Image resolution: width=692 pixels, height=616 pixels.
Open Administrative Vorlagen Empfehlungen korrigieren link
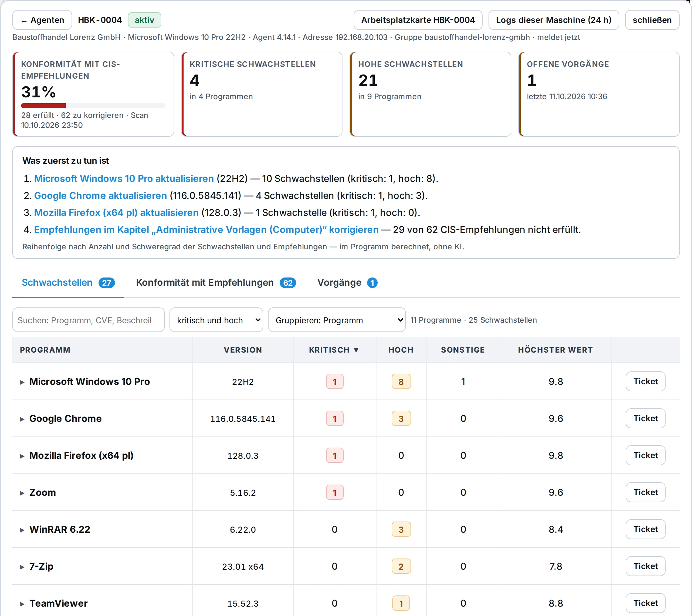tap(206, 230)
